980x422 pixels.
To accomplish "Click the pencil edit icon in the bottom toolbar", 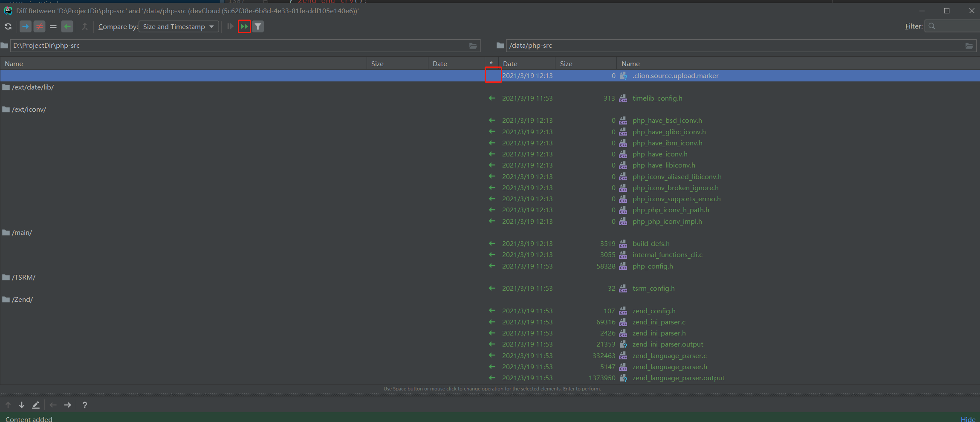I will [x=36, y=405].
